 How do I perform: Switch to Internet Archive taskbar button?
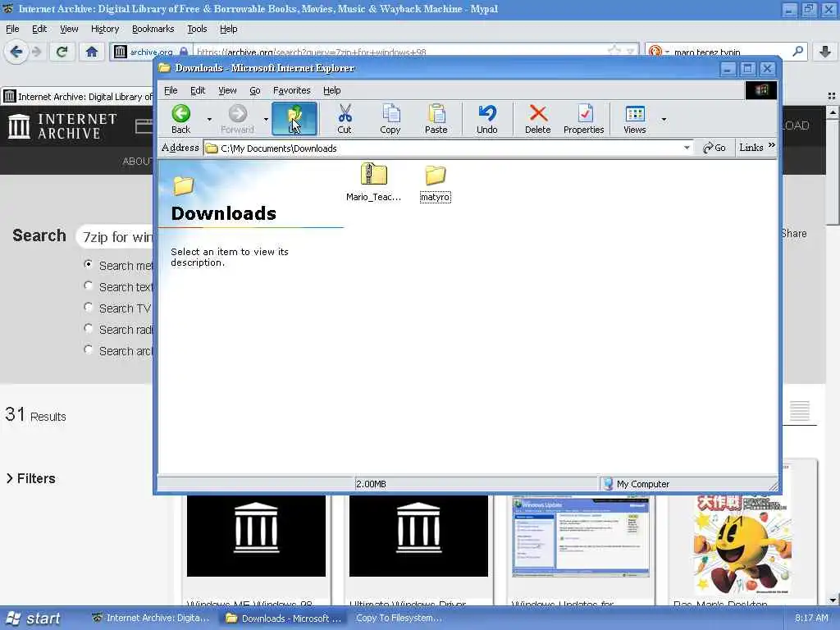click(151, 619)
